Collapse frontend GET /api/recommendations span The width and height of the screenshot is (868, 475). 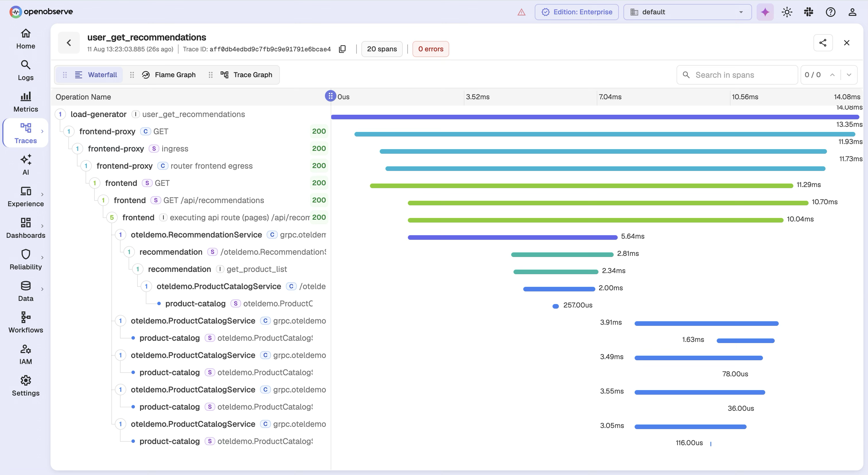103,200
